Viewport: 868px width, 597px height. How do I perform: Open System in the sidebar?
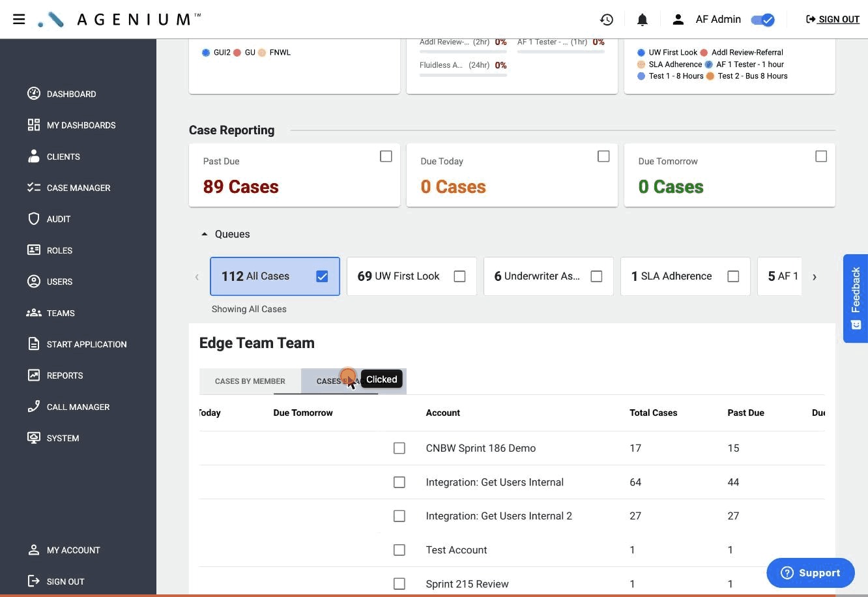[x=63, y=438]
